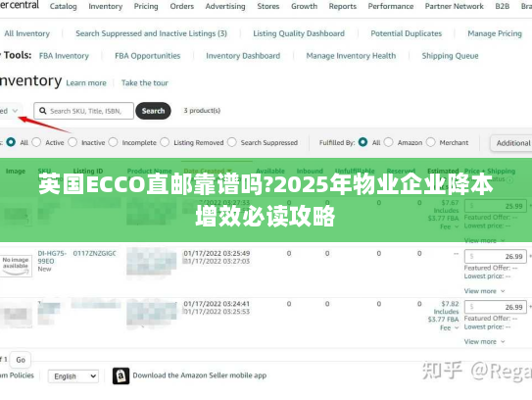Click Download the Amazon Seller mobile app
The height and width of the screenshot is (400, 532).
point(200,375)
